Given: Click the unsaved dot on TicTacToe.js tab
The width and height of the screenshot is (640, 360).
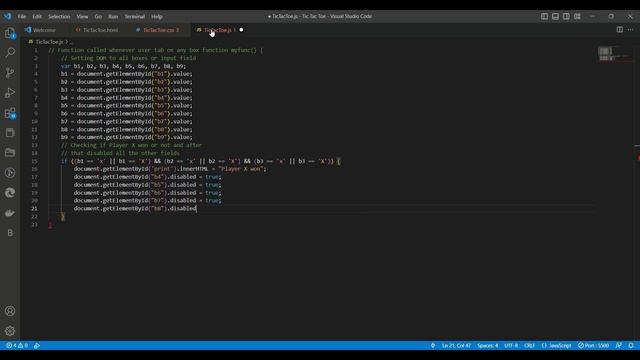Looking at the screenshot, I should tap(241, 30).
